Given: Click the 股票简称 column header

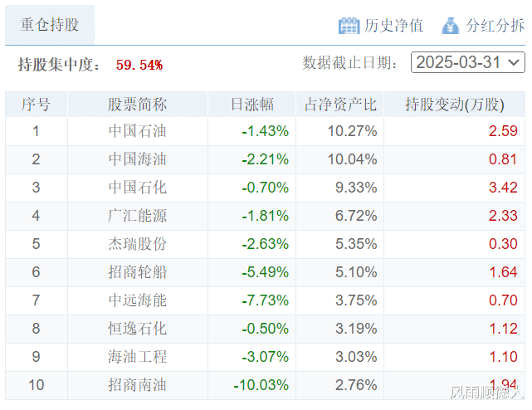Looking at the screenshot, I should [138, 105].
